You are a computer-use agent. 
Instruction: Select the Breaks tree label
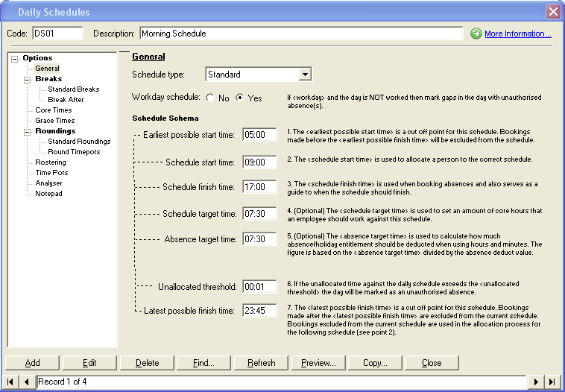click(48, 79)
